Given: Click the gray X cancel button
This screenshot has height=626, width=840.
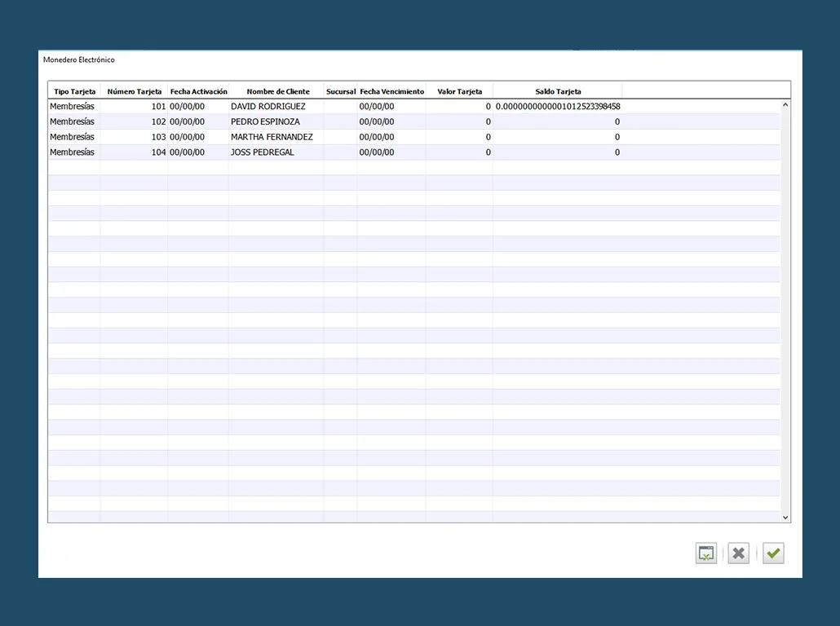Looking at the screenshot, I should point(738,554).
